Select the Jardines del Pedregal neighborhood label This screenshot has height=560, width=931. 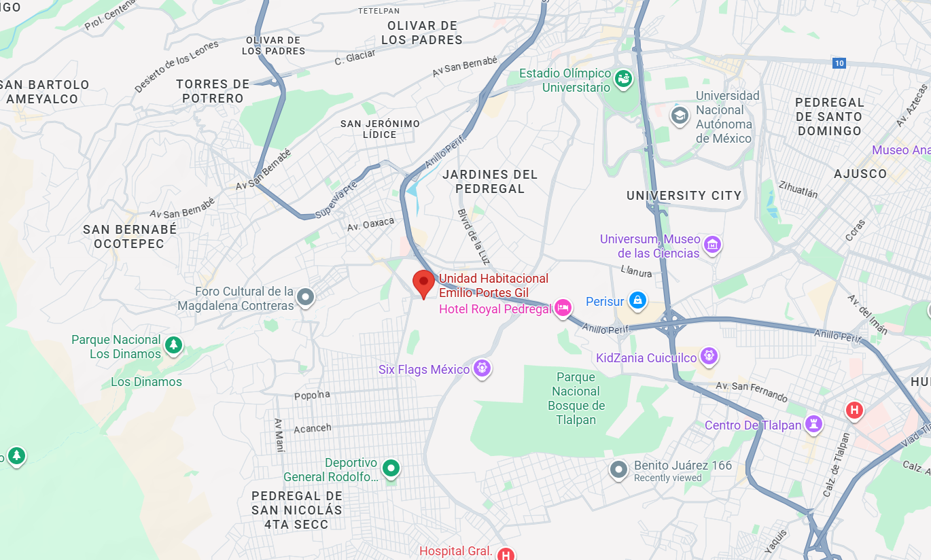[490, 181]
